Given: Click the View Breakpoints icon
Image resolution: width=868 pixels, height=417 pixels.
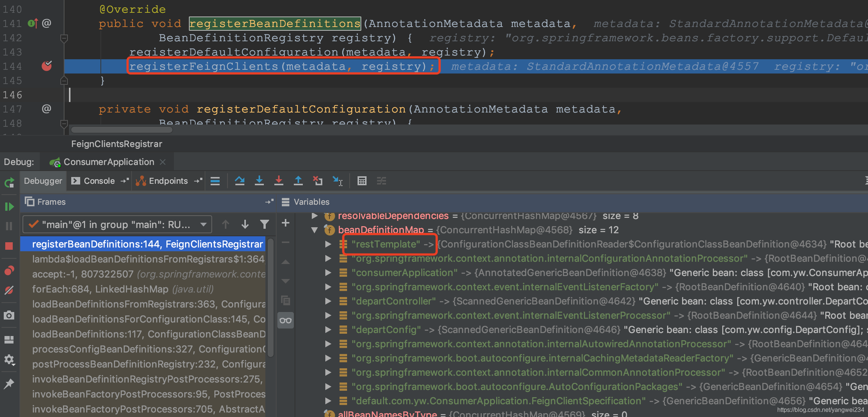Looking at the screenshot, I should click(x=9, y=270).
